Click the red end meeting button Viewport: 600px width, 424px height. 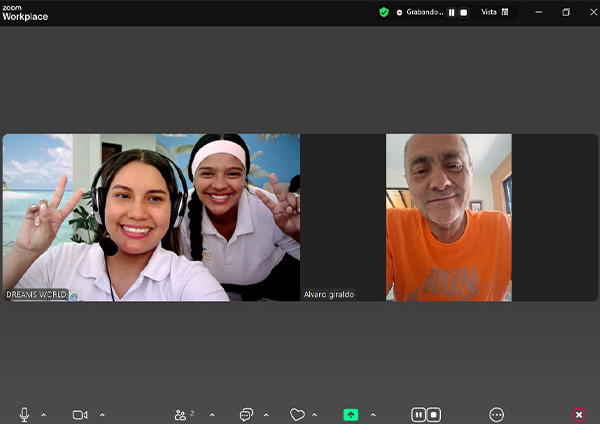(x=579, y=414)
